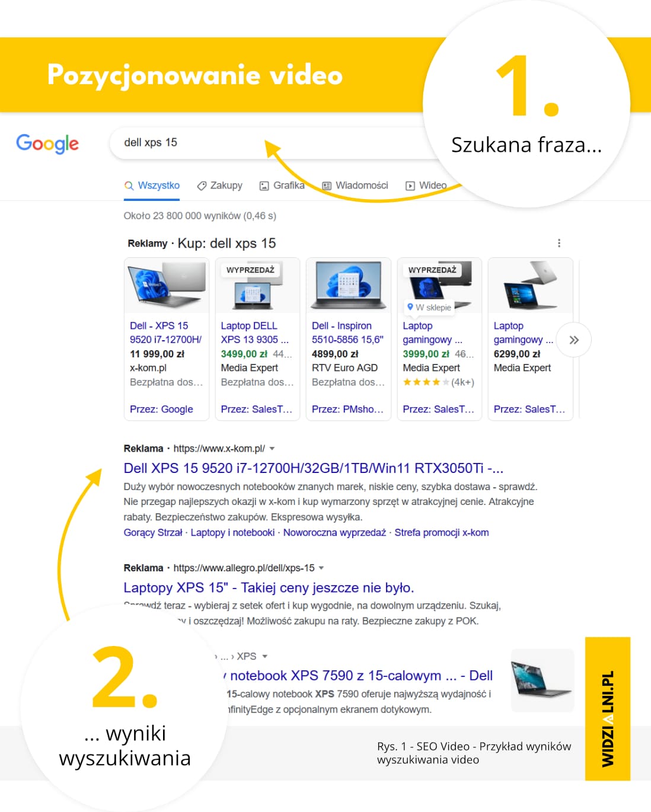
Task: Show next products with the double-chevron arrow
Action: tap(574, 340)
